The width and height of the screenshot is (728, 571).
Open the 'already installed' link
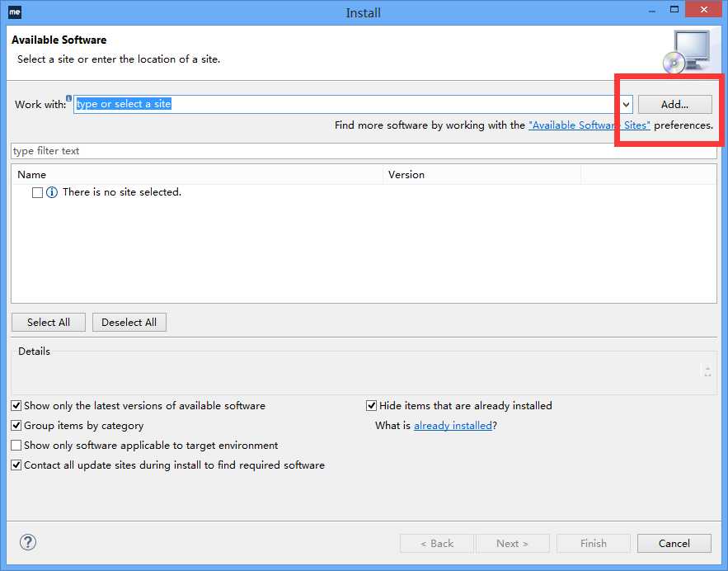pyautogui.click(x=453, y=426)
